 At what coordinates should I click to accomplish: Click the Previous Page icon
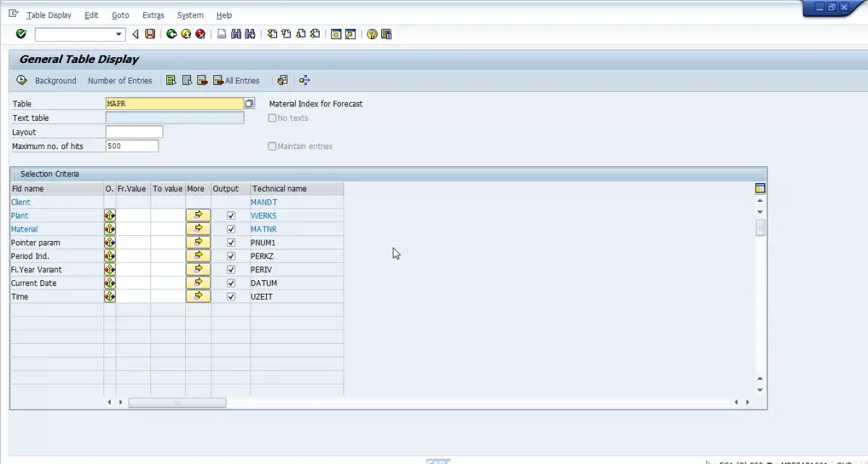(x=286, y=34)
